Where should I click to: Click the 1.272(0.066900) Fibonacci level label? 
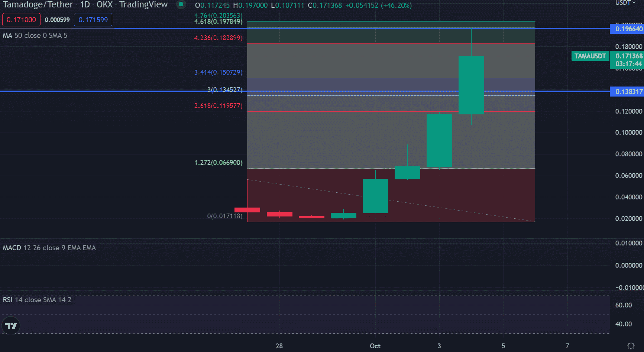(x=218, y=163)
